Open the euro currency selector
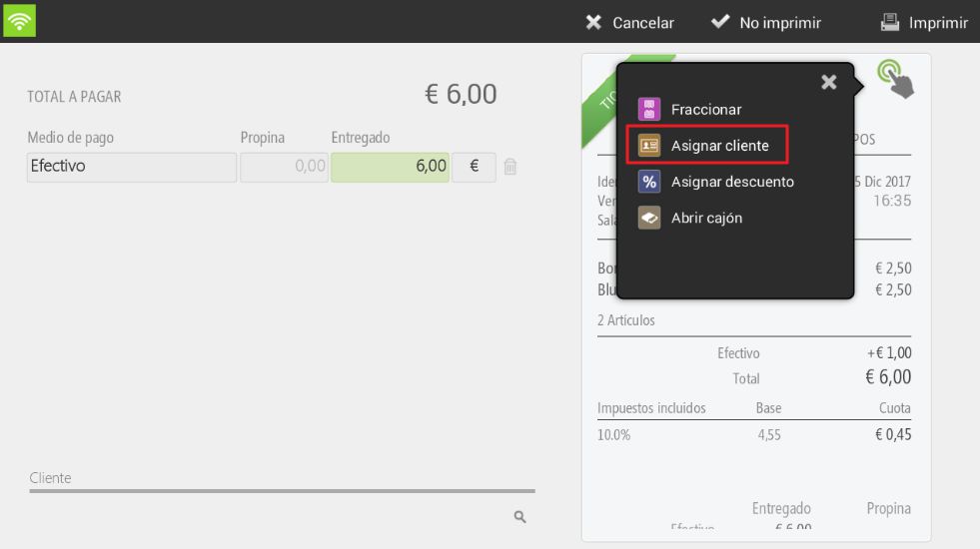 pos(474,168)
